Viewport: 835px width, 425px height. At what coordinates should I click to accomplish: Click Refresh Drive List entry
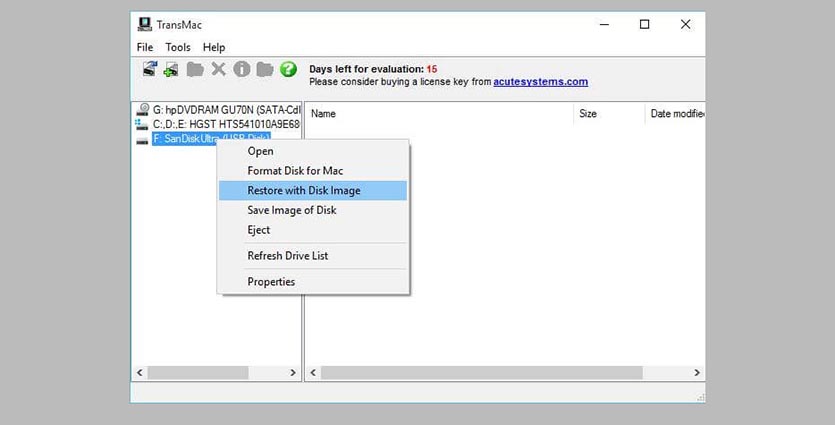[288, 255]
